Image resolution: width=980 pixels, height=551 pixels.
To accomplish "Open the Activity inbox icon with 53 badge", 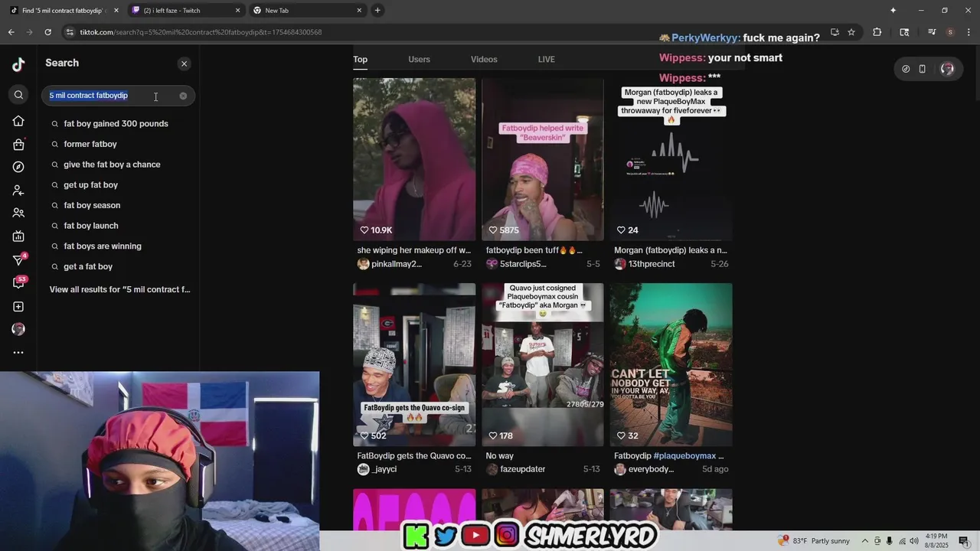I will point(18,283).
